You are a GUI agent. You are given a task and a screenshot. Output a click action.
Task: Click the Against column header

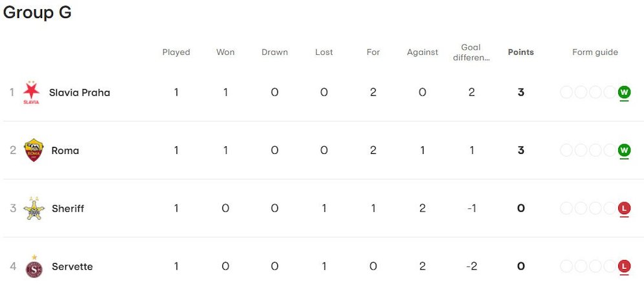(422, 52)
